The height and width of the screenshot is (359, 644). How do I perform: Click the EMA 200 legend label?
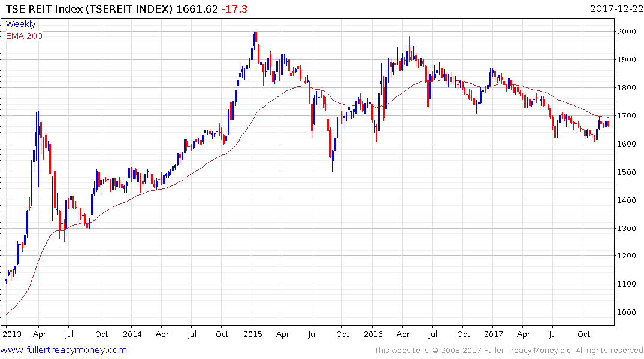(24, 36)
